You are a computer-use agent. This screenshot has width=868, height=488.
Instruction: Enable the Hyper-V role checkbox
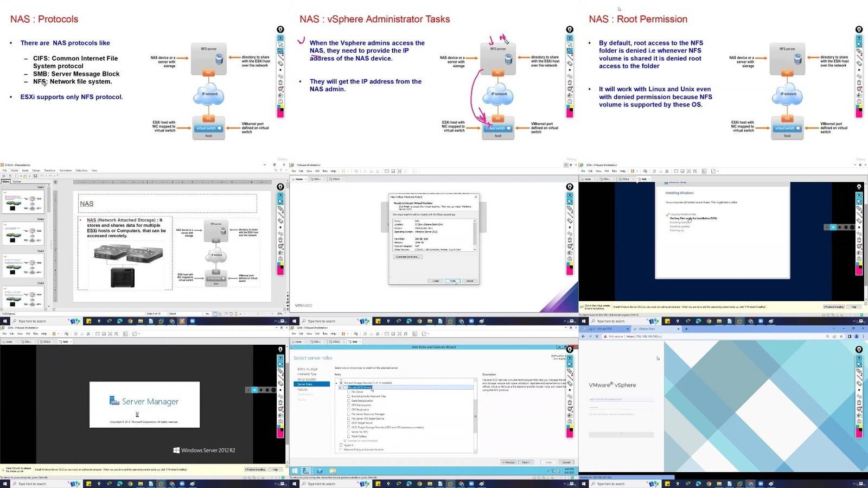341,445
